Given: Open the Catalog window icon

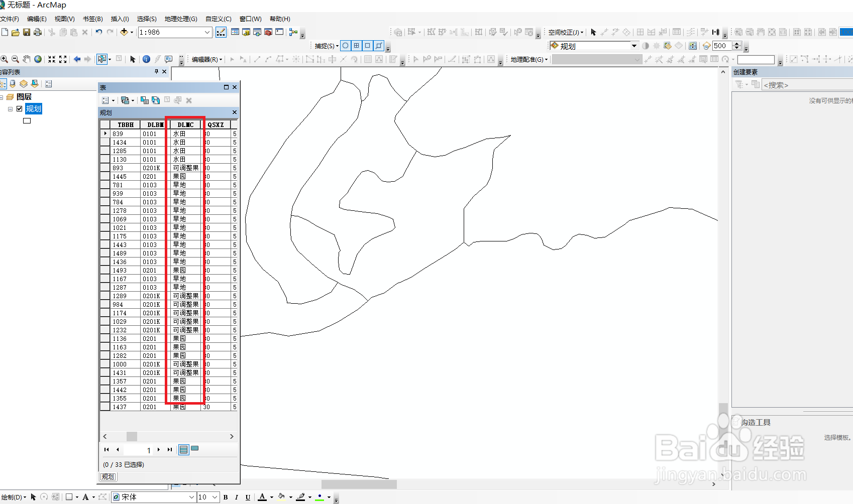Looking at the screenshot, I should [246, 32].
